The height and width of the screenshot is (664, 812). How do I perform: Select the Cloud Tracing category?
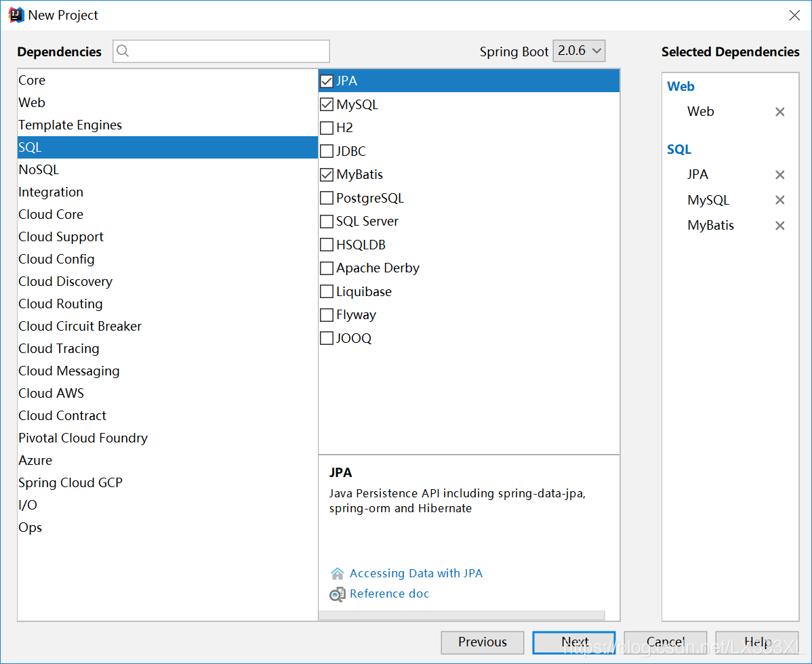coord(167,348)
